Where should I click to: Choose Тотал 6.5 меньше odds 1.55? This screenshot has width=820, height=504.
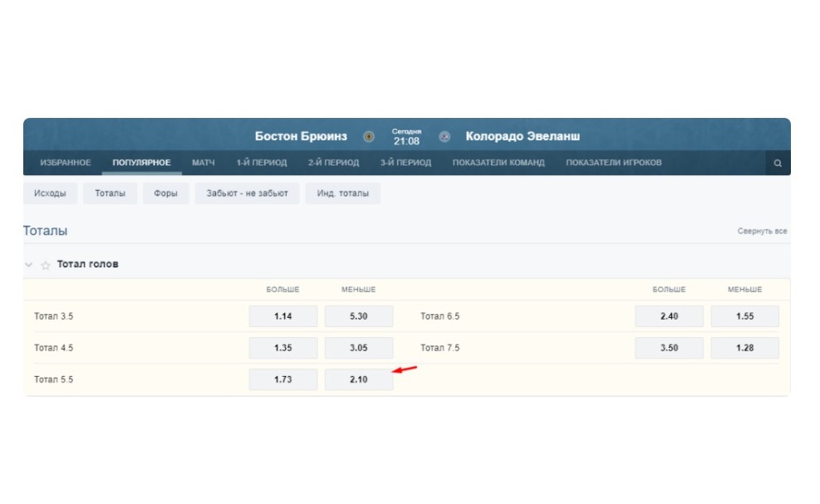tap(744, 316)
